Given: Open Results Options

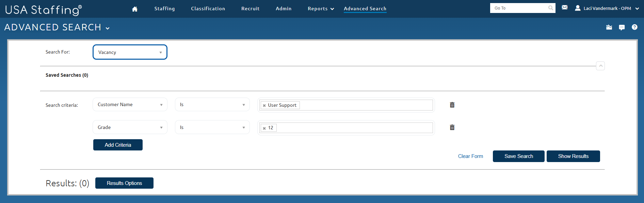Looking at the screenshot, I should click(124, 183).
